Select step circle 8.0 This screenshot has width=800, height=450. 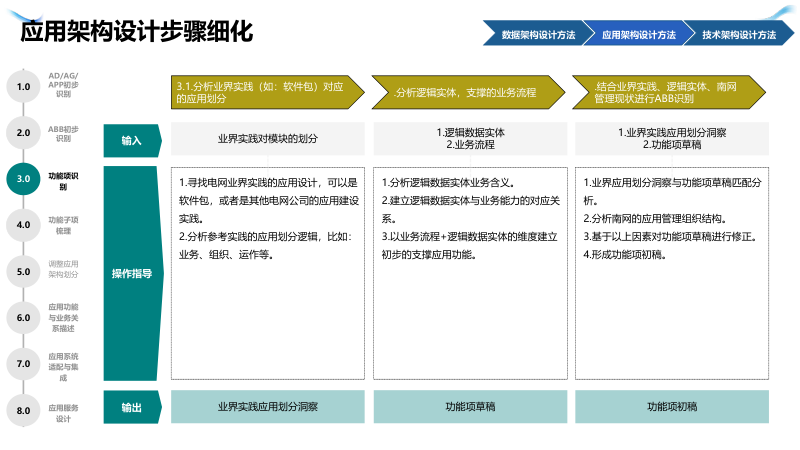23,410
